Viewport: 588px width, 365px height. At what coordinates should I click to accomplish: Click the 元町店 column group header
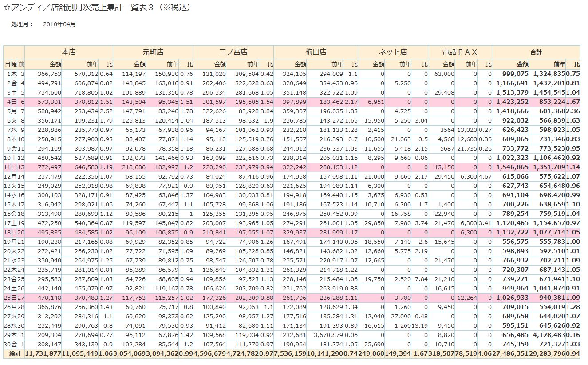click(x=153, y=52)
